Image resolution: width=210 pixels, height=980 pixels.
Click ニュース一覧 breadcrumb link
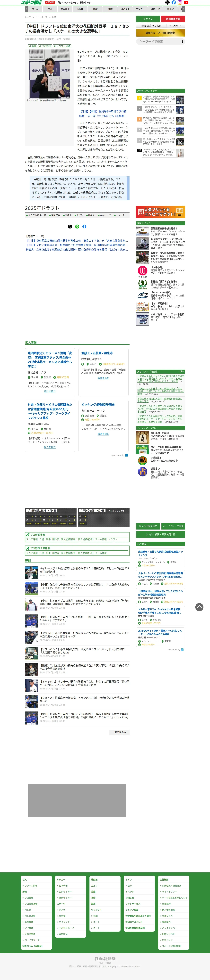coord(42,17)
